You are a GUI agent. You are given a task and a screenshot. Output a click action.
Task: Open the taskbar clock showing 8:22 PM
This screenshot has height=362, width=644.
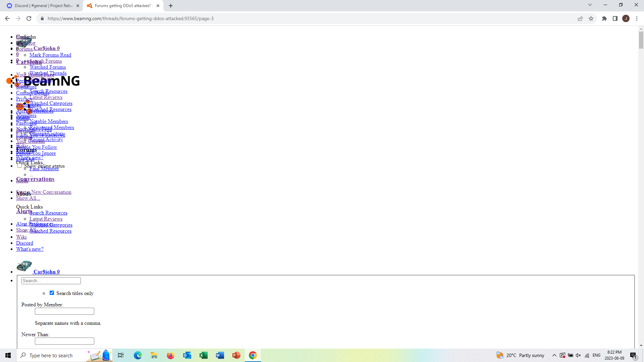pyautogui.click(x=614, y=355)
